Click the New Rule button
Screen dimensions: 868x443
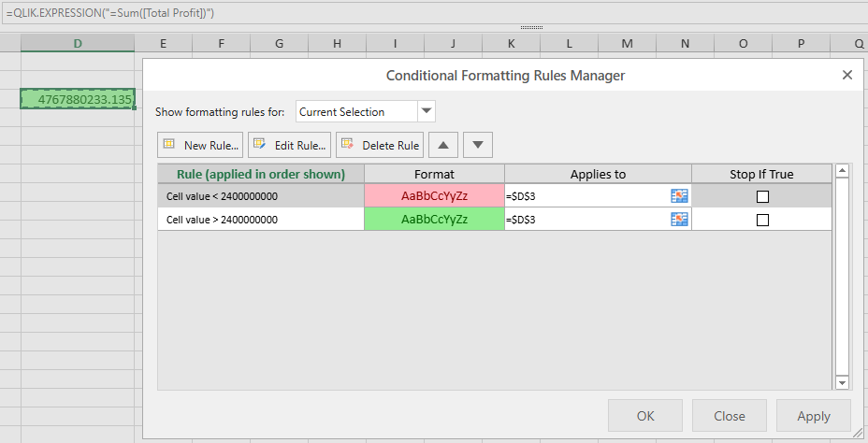[201, 145]
